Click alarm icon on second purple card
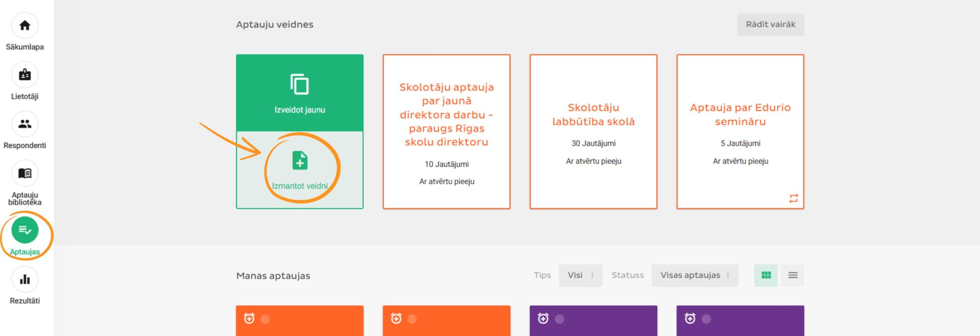The image size is (980, 336). 690,318
